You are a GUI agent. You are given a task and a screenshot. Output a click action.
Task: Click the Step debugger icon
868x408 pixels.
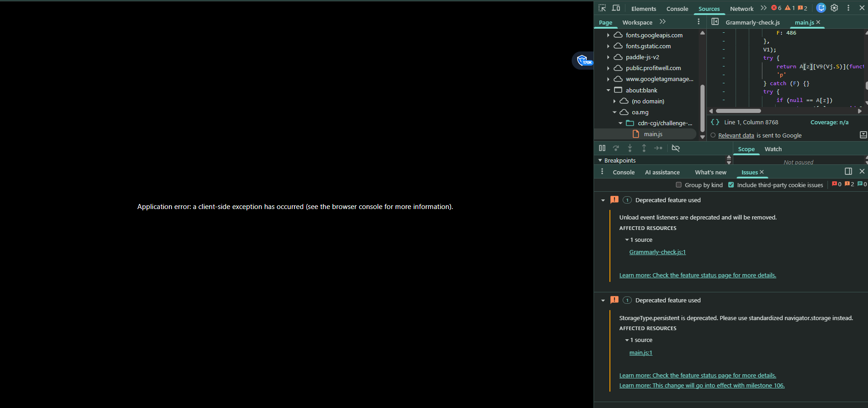coord(658,148)
